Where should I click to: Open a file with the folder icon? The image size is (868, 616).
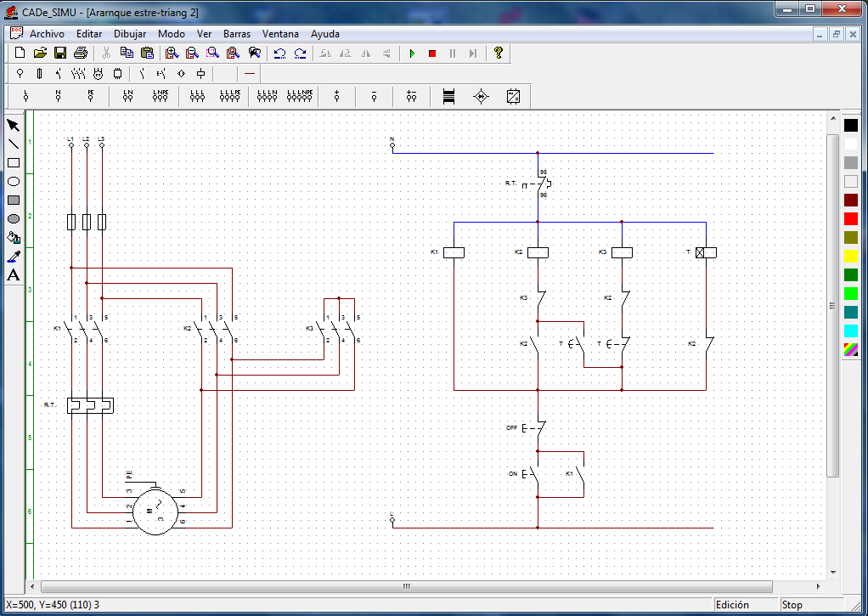coord(40,54)
